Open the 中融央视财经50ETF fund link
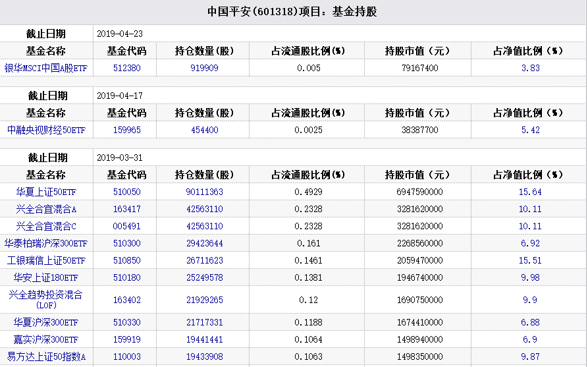The width and height of the screenshot is (588, 367). (46, 130)
